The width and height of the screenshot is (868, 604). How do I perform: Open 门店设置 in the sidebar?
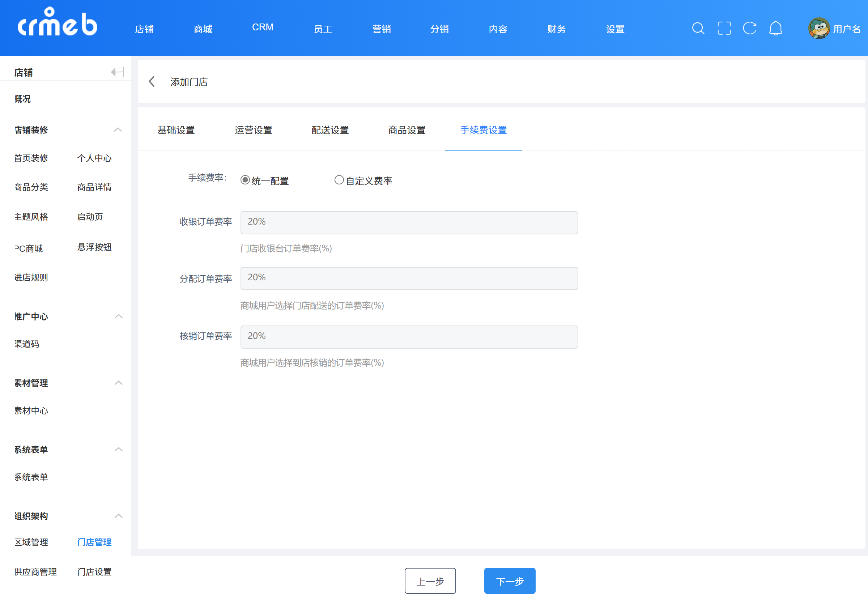(94, 572)
